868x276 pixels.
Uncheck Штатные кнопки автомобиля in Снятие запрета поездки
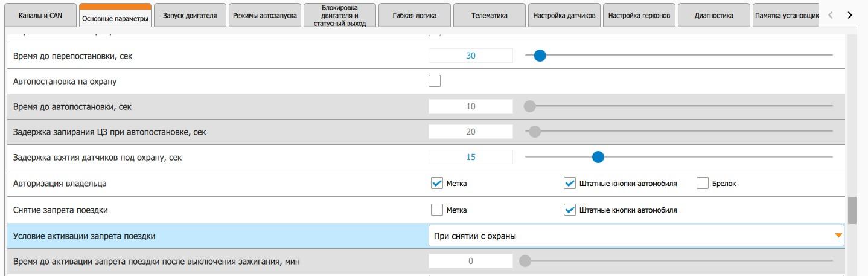click(x=569, y=210)
